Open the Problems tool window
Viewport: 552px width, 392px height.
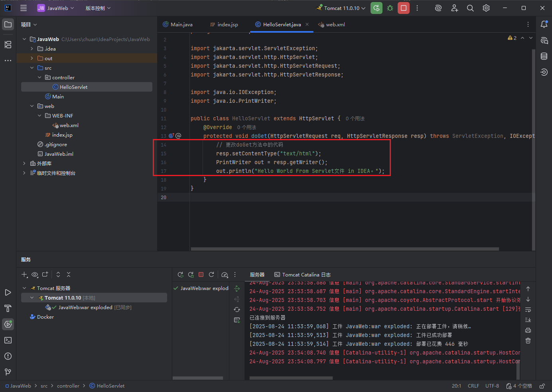(x=8, y=356)
